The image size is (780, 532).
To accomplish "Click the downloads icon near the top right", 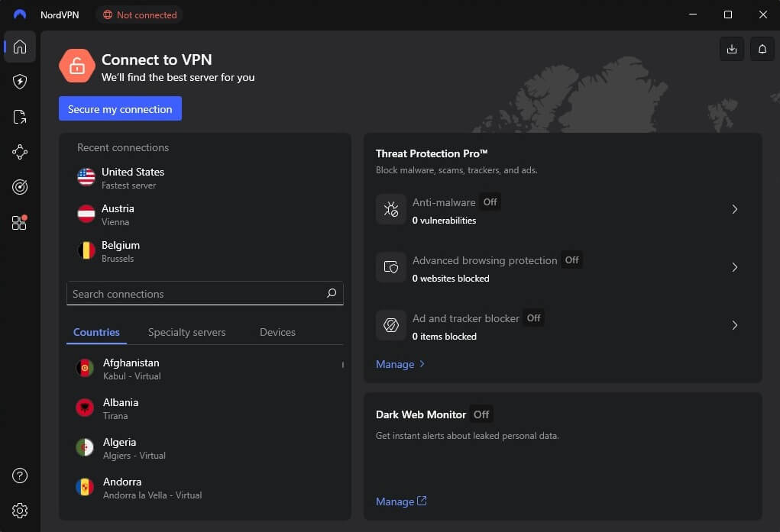I will (731, 48).
